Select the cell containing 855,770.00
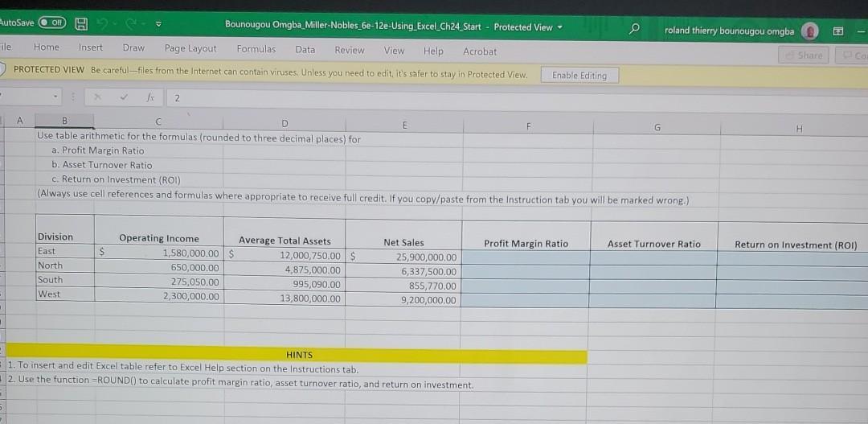Image resolution: width=868 pixels, height=424 pixels. pos(403,286)
